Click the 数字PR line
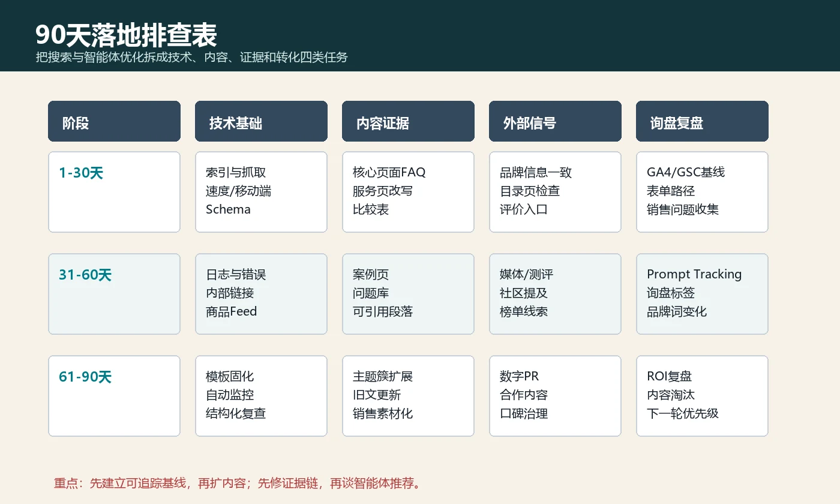 520,376
